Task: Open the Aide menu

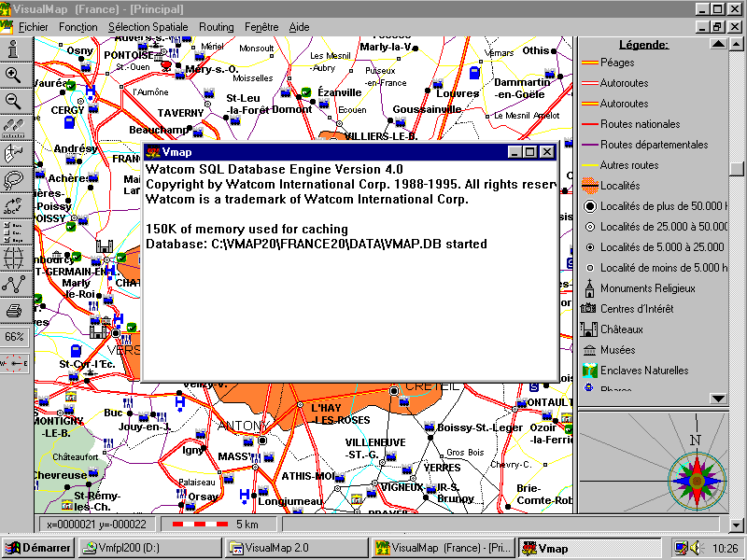Action: 299,27
